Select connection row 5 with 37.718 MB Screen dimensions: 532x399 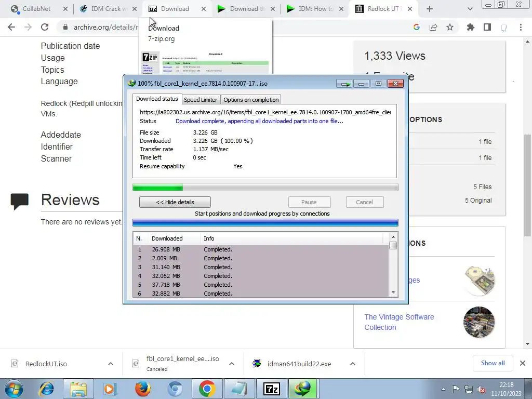tap(261, 285)
